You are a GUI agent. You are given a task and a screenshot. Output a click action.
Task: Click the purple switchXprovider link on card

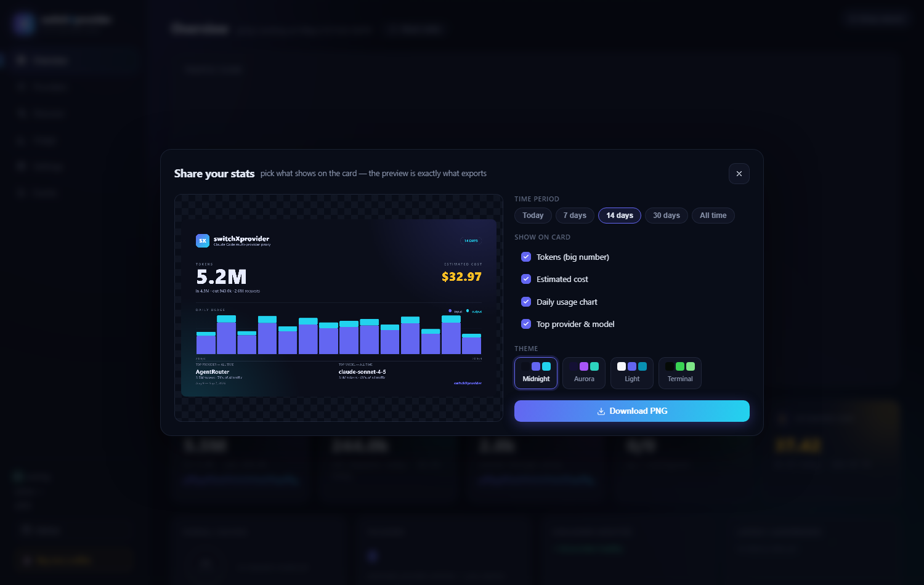coord(468,383)
